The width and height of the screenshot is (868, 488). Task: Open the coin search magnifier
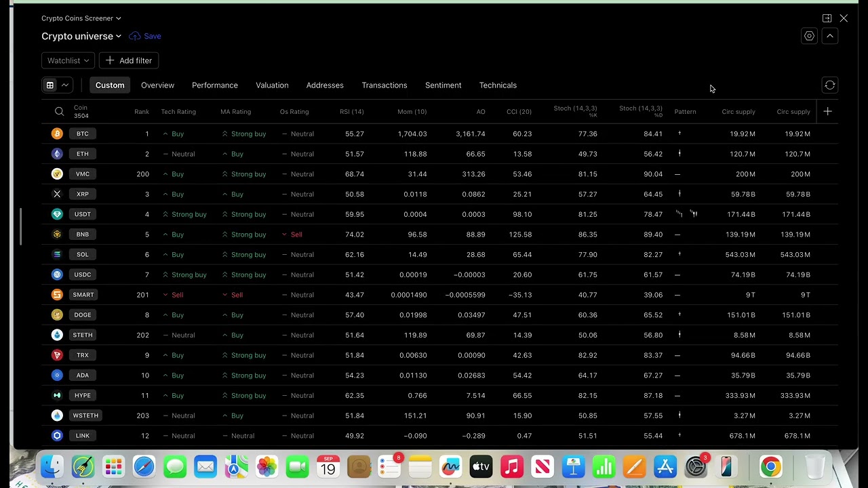(59, 112)
